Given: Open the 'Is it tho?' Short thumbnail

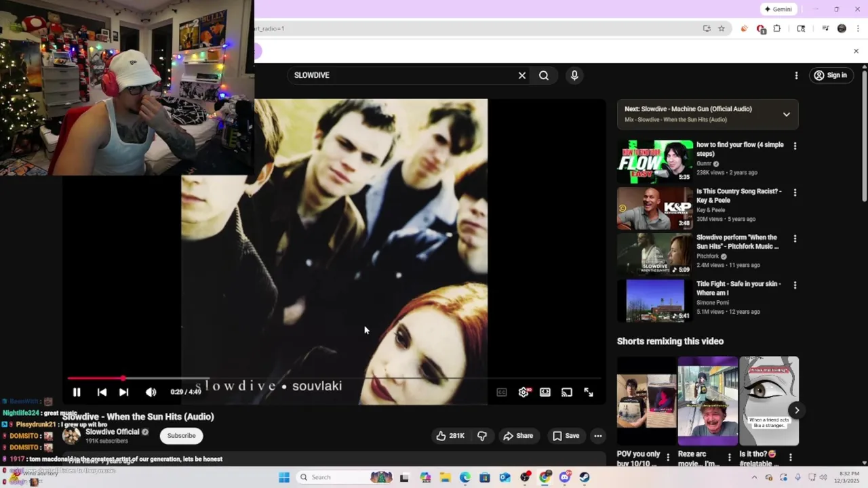Looking at the screenshot, I should [769, 401].
